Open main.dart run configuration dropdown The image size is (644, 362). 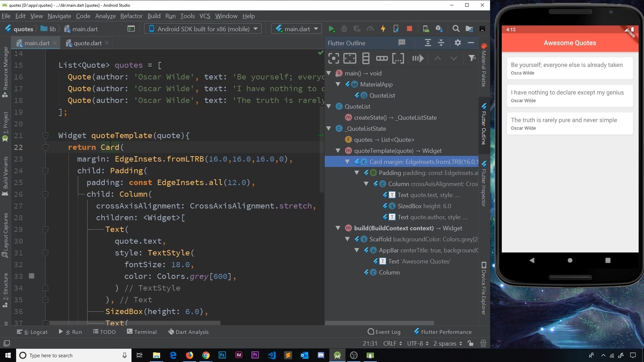tap(297, 29)
